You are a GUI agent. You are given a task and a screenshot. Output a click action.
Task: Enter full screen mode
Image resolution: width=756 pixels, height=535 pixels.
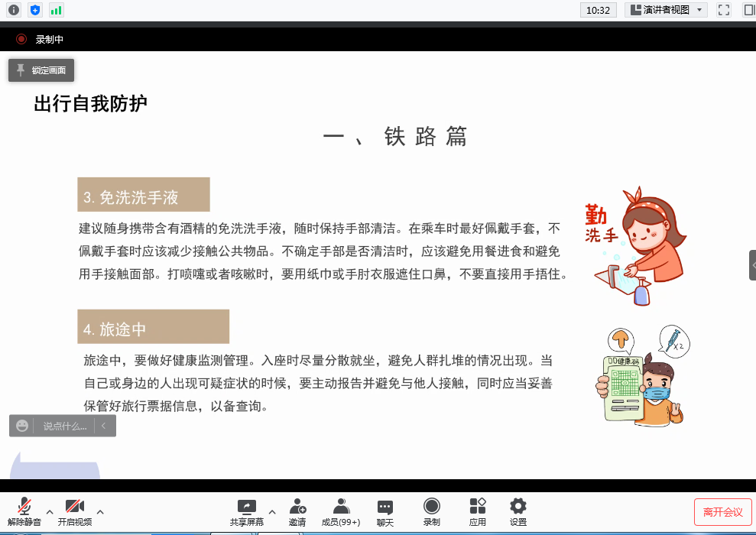(724, 10)
